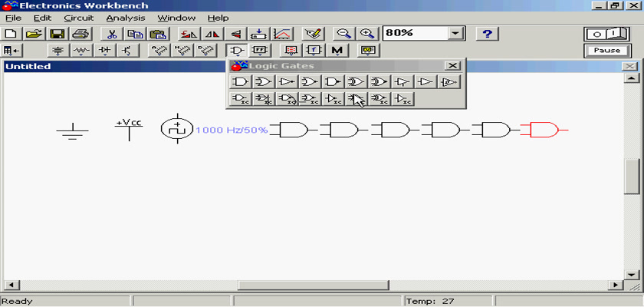This screenshot has height=307, width=644.
Task: Pick the NOT gate from Logic Gates palette
Action: [x=286, y=81]
